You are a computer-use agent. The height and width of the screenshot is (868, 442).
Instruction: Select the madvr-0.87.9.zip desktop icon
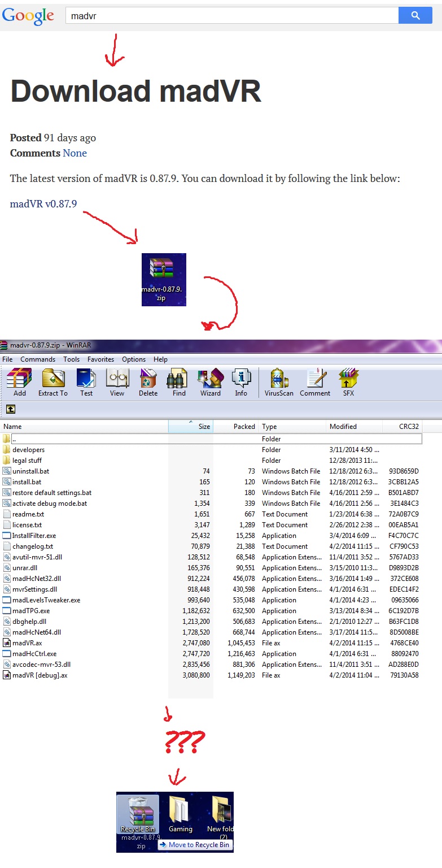pos(164,280)
